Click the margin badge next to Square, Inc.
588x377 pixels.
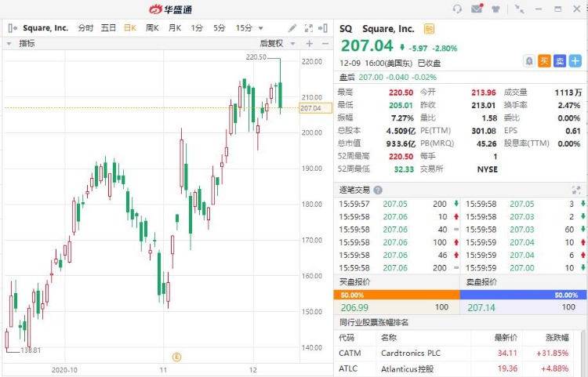coord(429,29)
